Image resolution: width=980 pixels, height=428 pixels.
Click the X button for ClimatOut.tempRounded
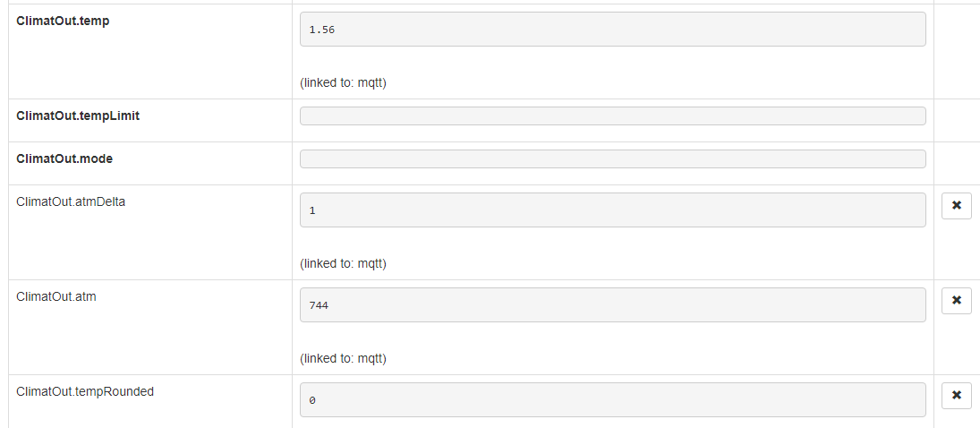point(956,396)
